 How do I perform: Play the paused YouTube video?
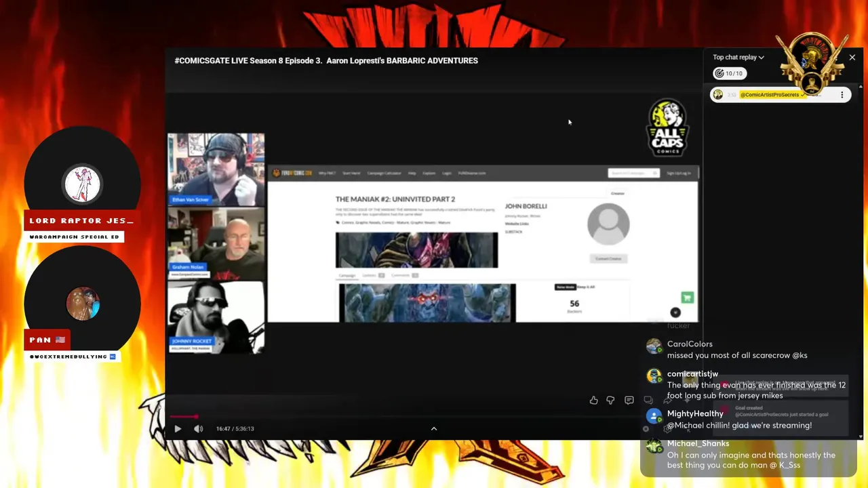[x=178, y=428]
